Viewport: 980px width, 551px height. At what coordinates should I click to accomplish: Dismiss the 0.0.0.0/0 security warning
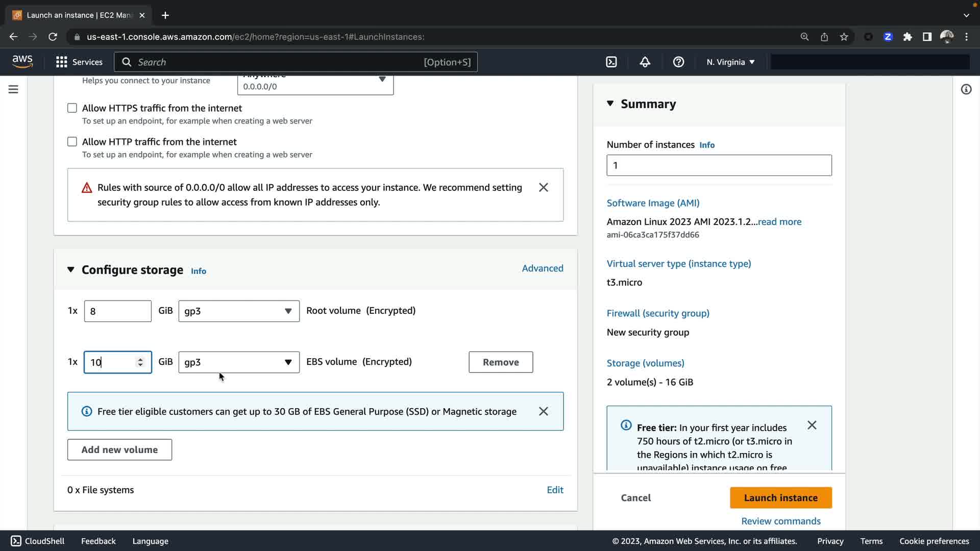tap(543, 188)
